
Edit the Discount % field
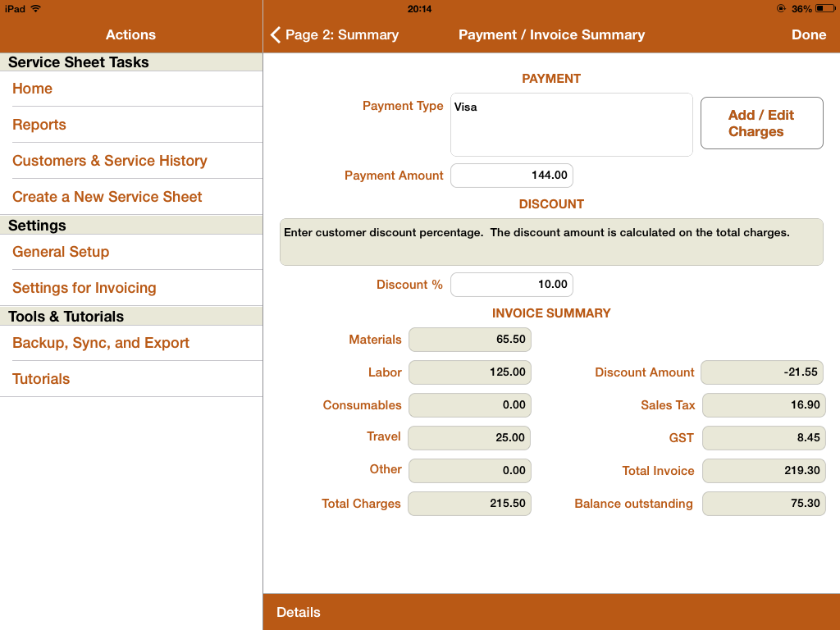coord(511,285)
